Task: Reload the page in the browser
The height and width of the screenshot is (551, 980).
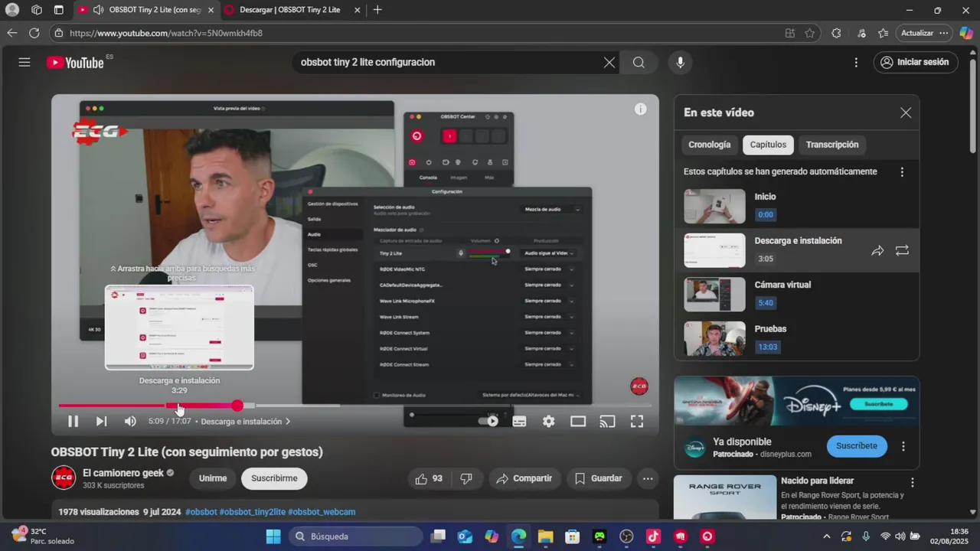Action: [x=34, y=33]
